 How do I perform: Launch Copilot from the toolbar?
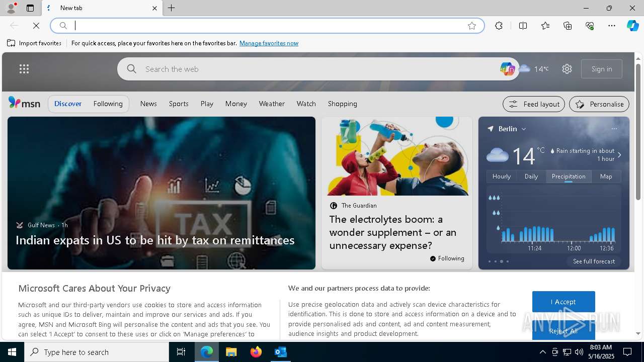[x=632, y=26]
